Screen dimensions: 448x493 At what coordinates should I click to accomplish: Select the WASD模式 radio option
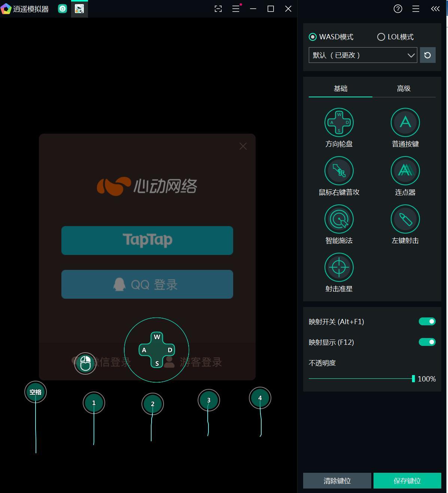point(331,37)
